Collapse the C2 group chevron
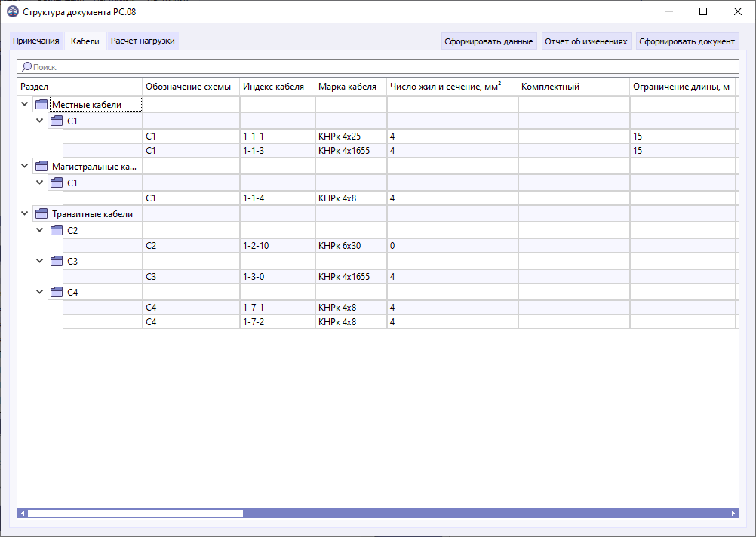Screen dimensions: 756x537 (x=39, y=230)
